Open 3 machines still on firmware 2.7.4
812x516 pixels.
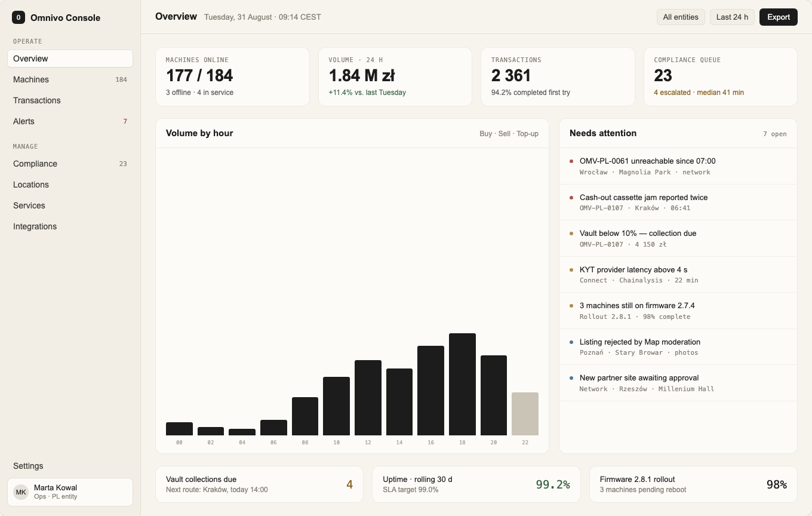point(678,311)
